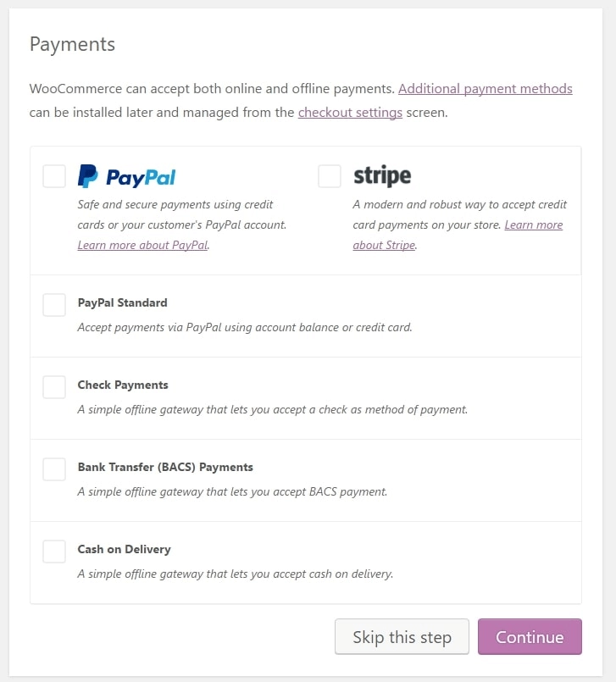Click the PayPal logo
Image resolution: width=616 pixels, height=682 pixels.
point(127,176)
